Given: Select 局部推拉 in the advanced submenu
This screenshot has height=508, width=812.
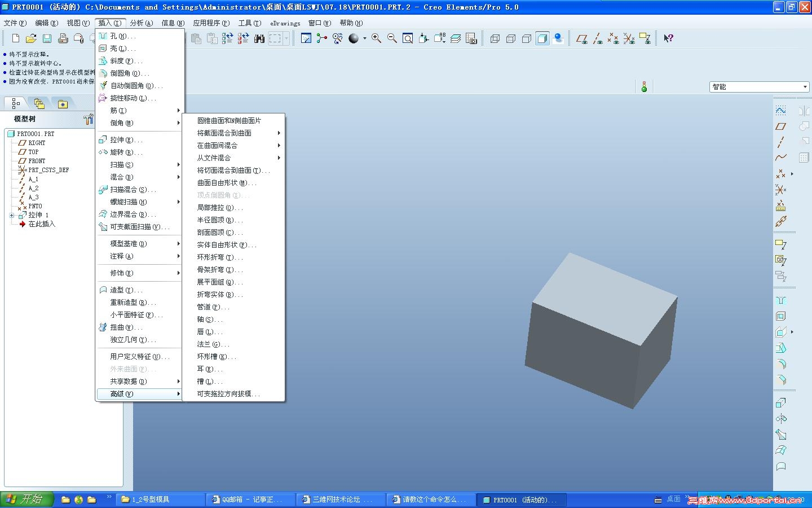Looking at the screenshot, I should (x=233, y=208).
